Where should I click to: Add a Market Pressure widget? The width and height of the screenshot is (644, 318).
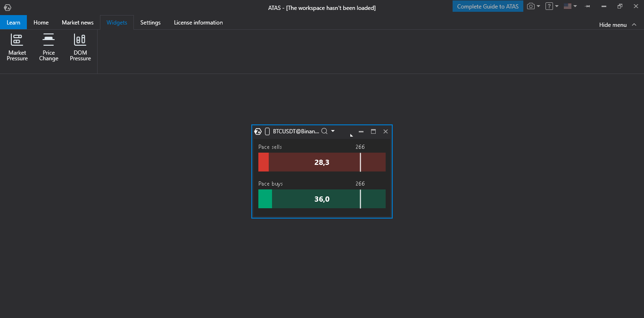tap(17, 48)
